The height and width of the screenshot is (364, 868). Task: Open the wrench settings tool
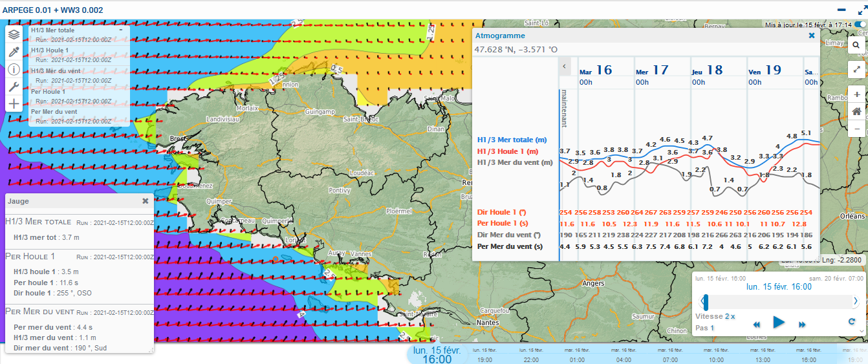(14, 87)
